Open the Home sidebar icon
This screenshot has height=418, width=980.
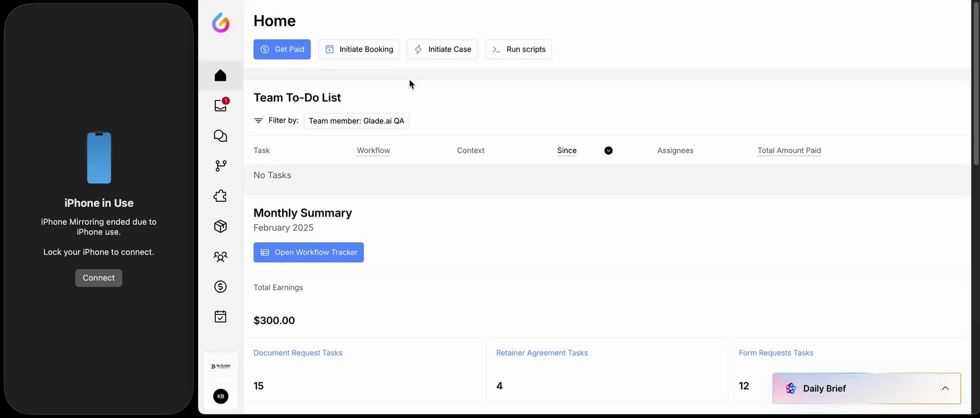coord(220,75)
